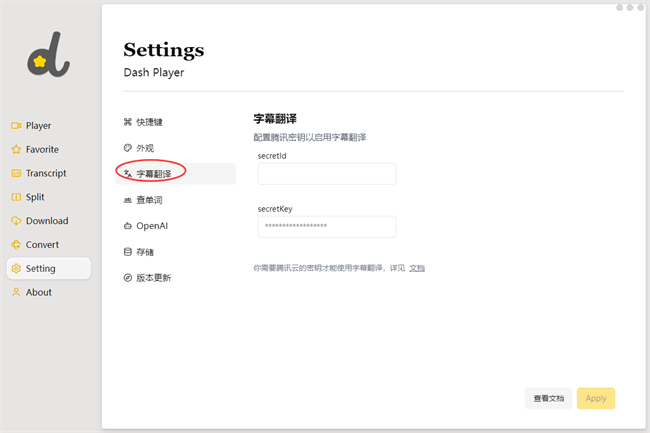Open the About page
The width and height of the screenshot is (650, 433).
coord(49,293)
